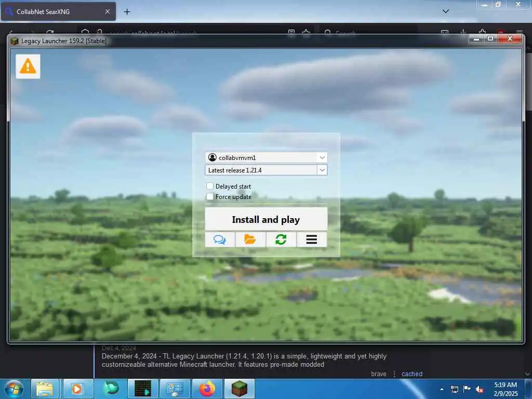The image size is (532, 399).
Task: Click the orange warning triangle icon
Action: (28, 66)
